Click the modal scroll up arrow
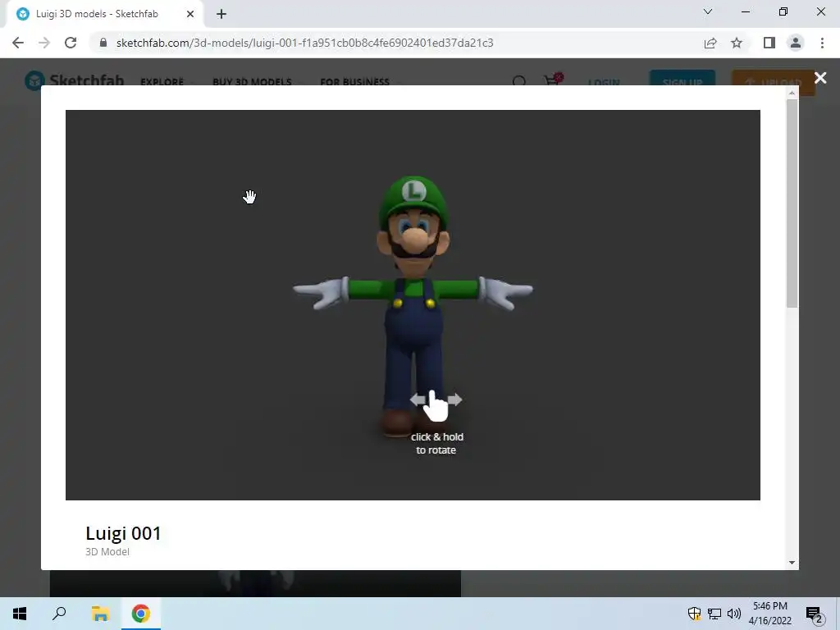The width and height of the screenshot is (840, 630). [792, 94]
